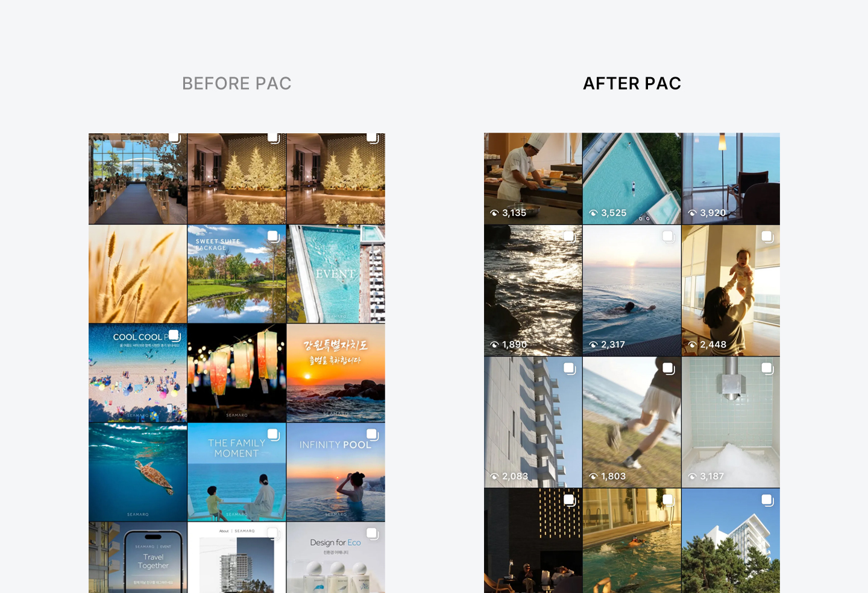The width and height of the screenshot is (868, 593).
Task: Open the chef cooking post thumbnail
Action: [x=533, y=179]
